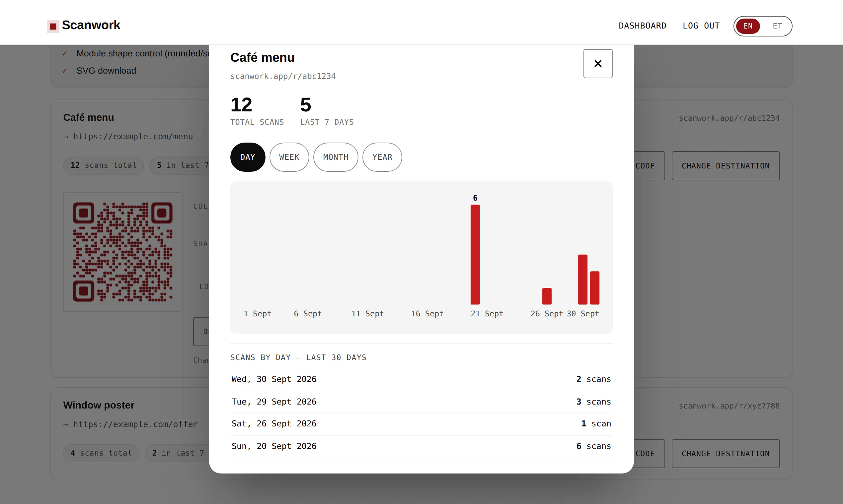Click the 'SVG download' feature item
The image size is (843, 504).
click(106, 71)
